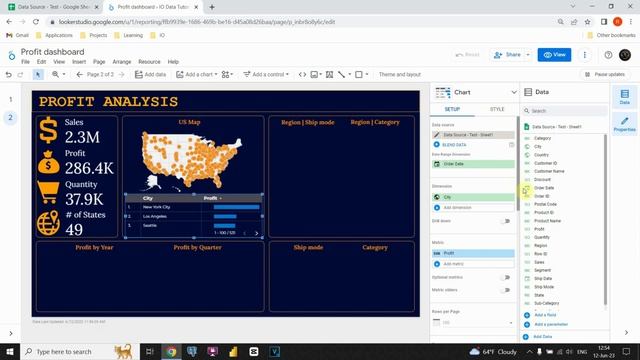Image resolution: width=640 pixels, height=360 pixels.
Task: Open the File menu
Action: (x=25, y=62)
